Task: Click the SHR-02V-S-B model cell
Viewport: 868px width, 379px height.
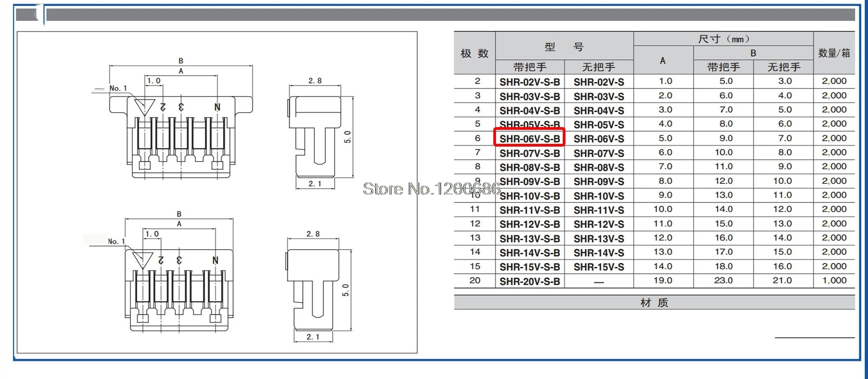Action: tap(530, 82)
